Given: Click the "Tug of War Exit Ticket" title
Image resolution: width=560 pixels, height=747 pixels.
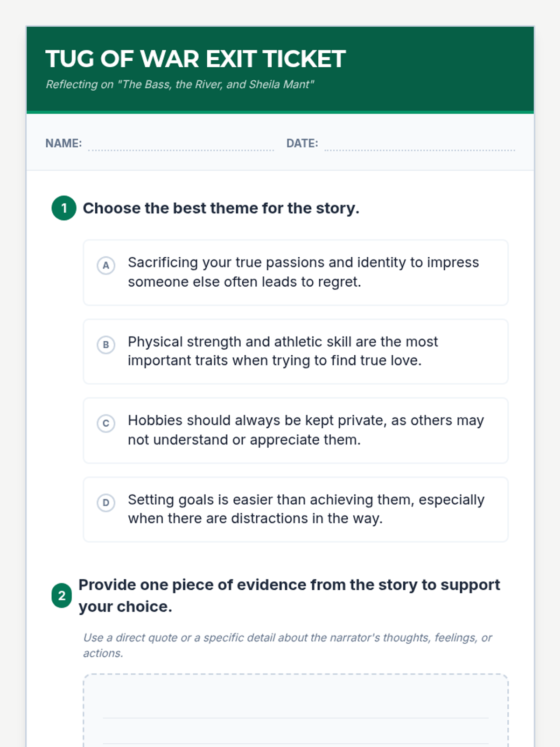Looking at the screenshot, I should pyautogui.click(x=196, y=59).
